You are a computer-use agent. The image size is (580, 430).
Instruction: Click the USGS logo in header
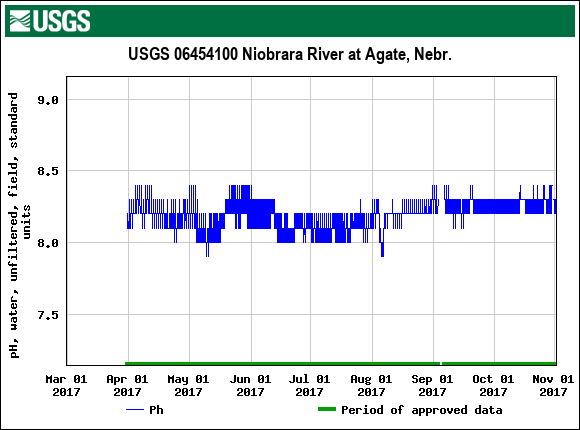click(50, 21)
